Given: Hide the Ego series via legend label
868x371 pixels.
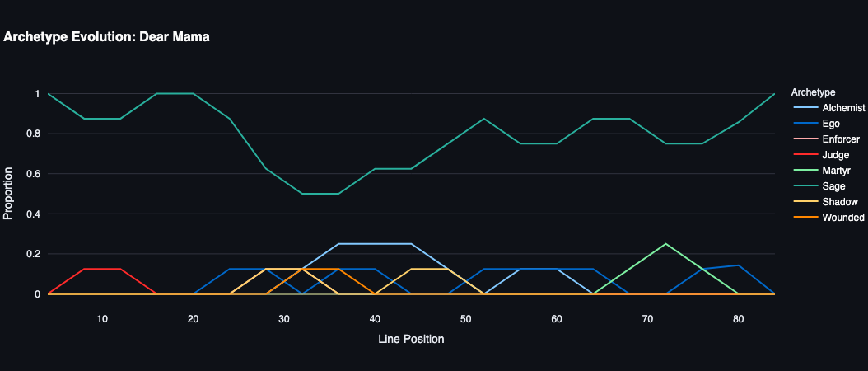Looking at the screenshot, I should [x=832, y=124].
